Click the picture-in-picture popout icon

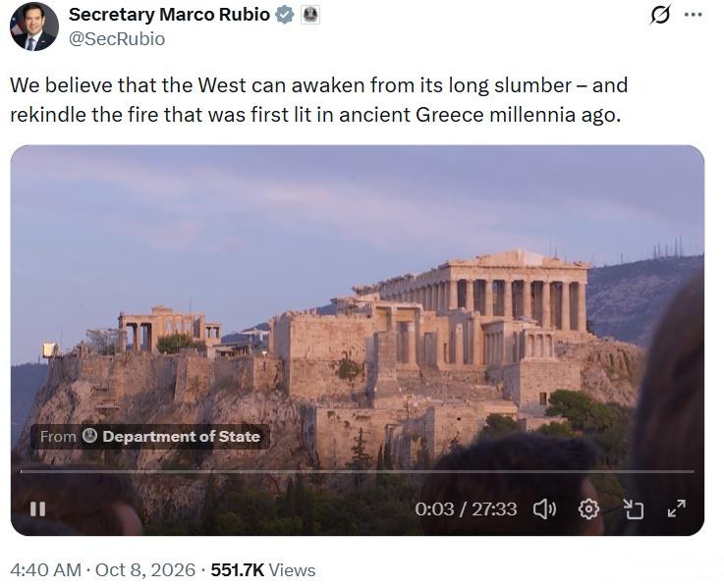point(633,509)
